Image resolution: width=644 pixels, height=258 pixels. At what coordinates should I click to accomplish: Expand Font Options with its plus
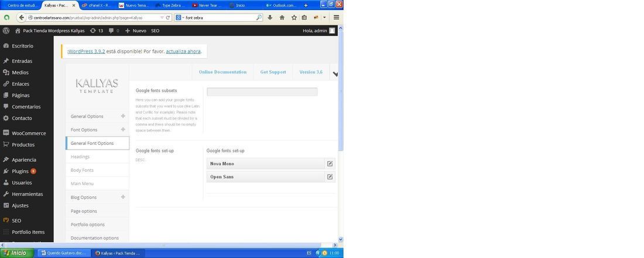[x=123, y=130]
